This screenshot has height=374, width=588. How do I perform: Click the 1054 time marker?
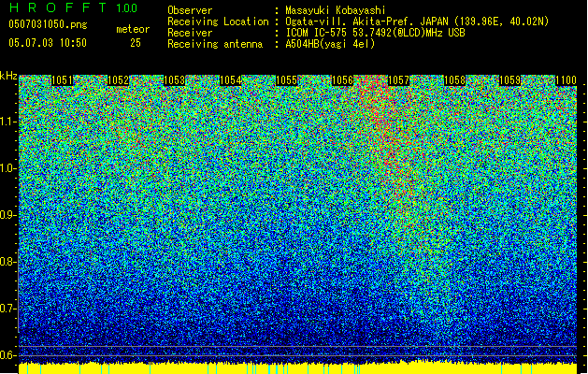(230, 80)
